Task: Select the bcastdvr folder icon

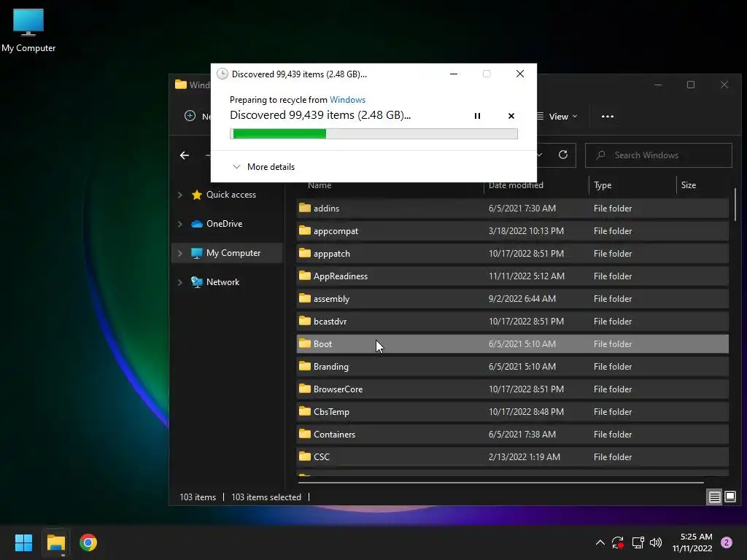Action: (305, 322)
